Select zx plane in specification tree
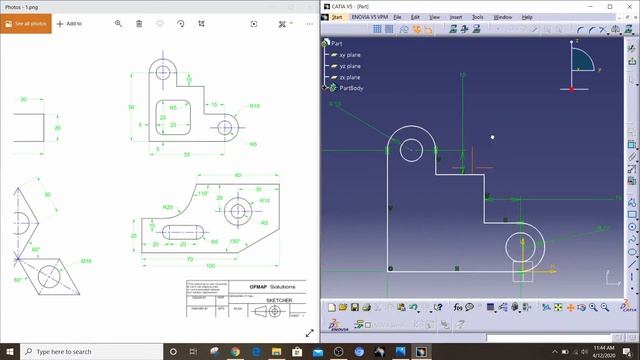This screenshot has height=360, width=640. [350, 77]
